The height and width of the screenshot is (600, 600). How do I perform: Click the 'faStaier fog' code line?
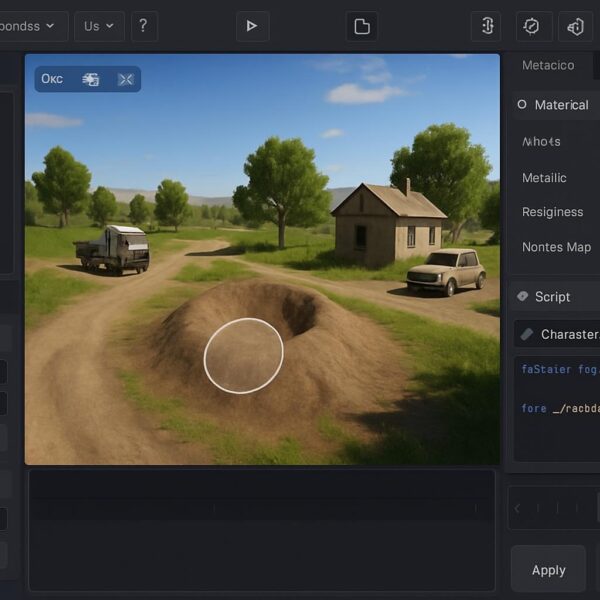coord(560,369)
